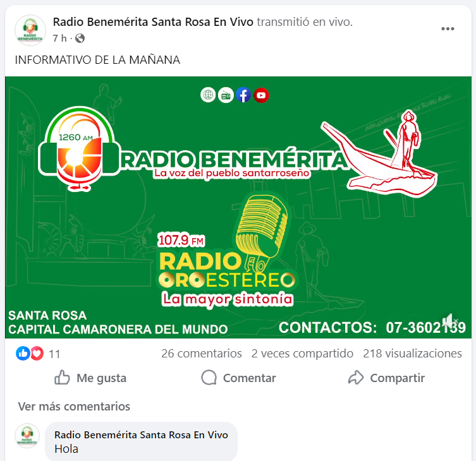Click the Facebook logo in the video banner
This screenshot has height=461, width=476.
pos(243,95)
